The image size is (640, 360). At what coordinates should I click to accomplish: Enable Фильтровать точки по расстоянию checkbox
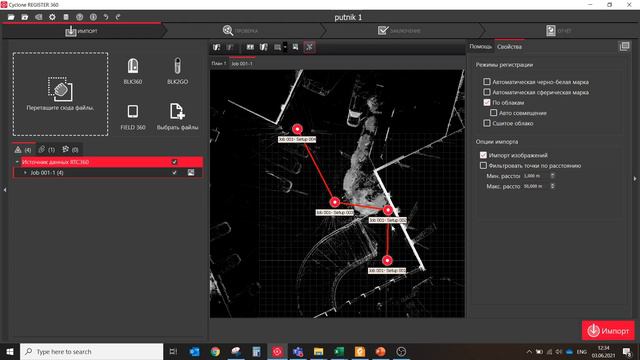click(x=483, y=166)
